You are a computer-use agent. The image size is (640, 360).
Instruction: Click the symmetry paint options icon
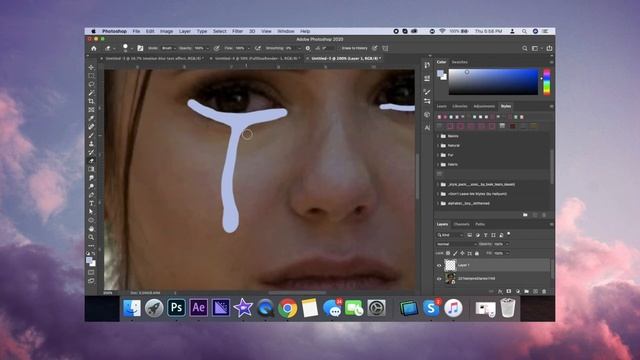pyautogui.click(x=385, y=48)
